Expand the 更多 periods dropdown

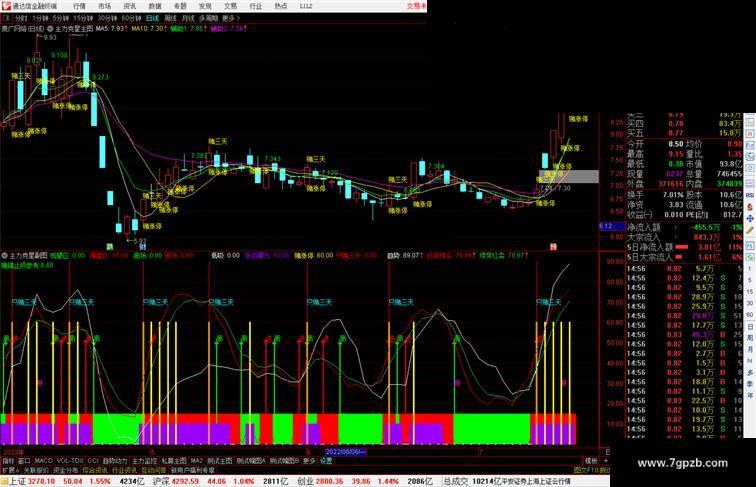230,18
